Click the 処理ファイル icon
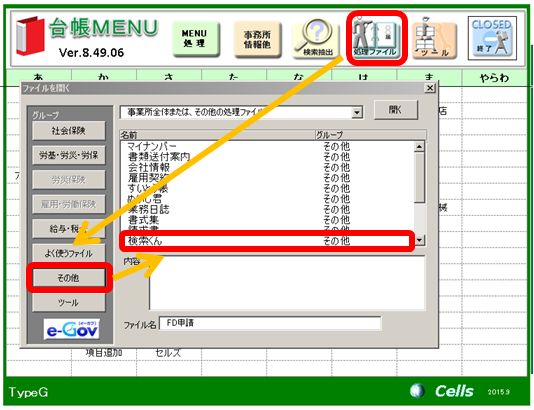 (376, 38)
